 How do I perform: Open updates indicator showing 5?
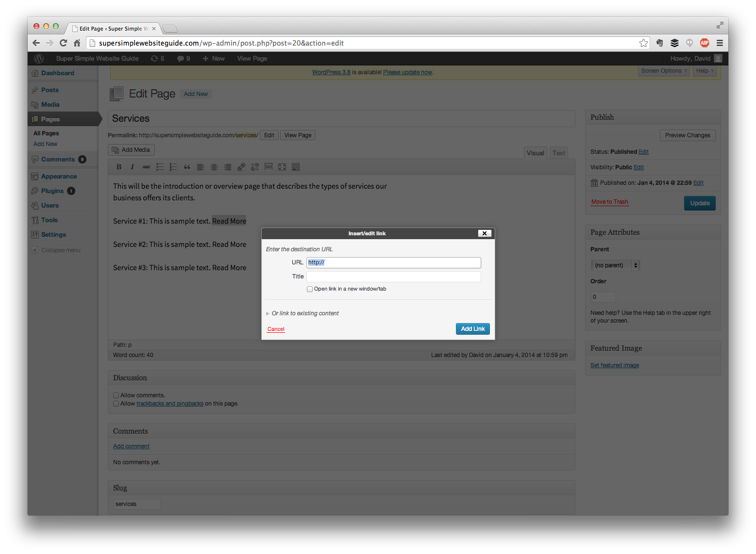157,59
